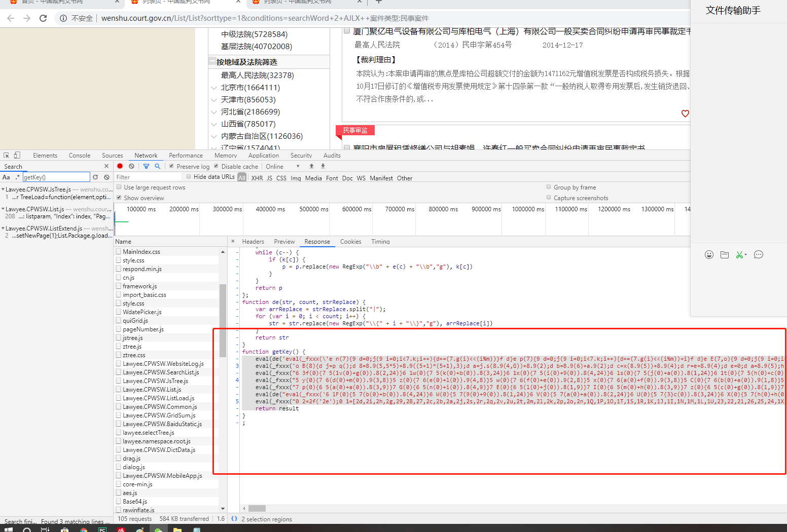This screenshot has height=532, width=787.
Task: Click the heart favorite icon on case result
Action: 685,113
